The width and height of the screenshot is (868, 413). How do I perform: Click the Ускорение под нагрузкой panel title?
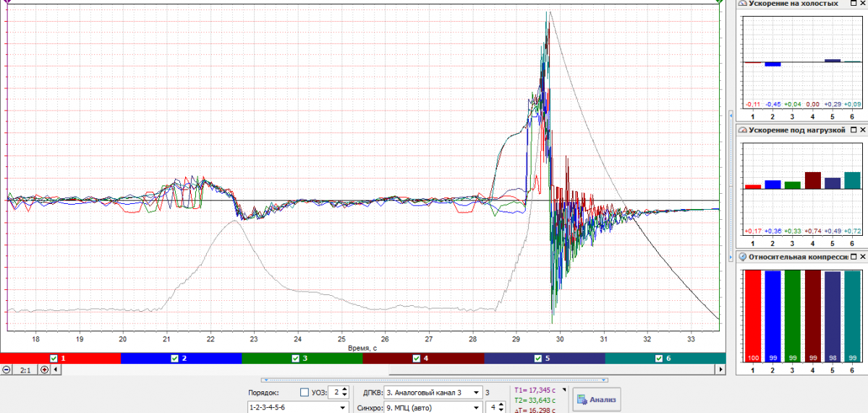coord(798,130)
